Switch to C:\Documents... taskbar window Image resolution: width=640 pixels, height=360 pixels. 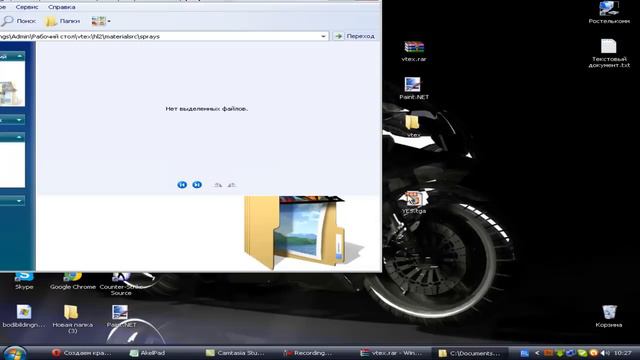click(x=469, y=353)
